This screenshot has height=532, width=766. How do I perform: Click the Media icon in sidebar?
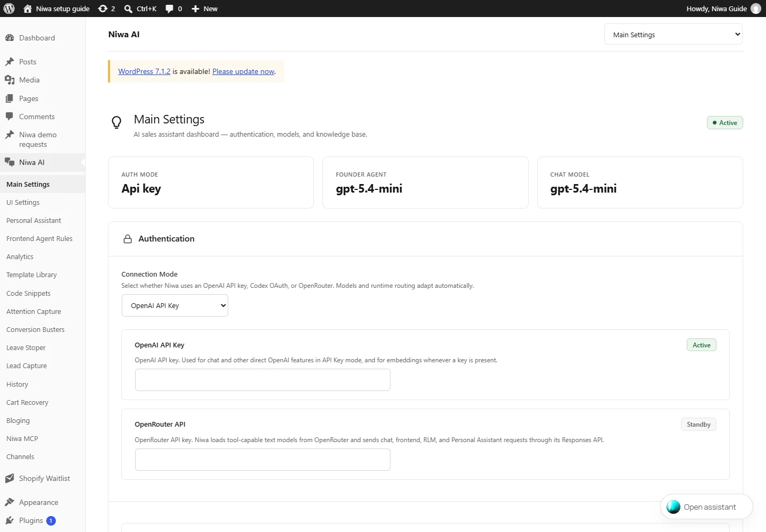(10, 80)
